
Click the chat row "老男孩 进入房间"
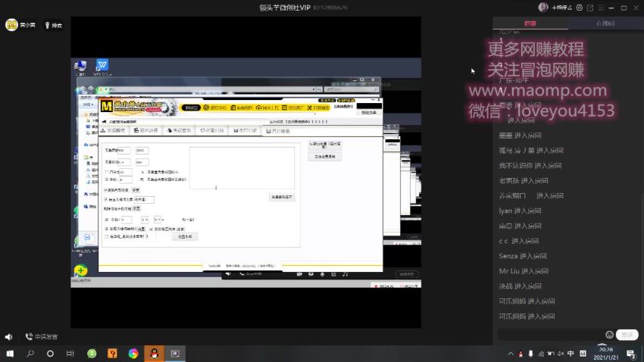click(524, 180)
